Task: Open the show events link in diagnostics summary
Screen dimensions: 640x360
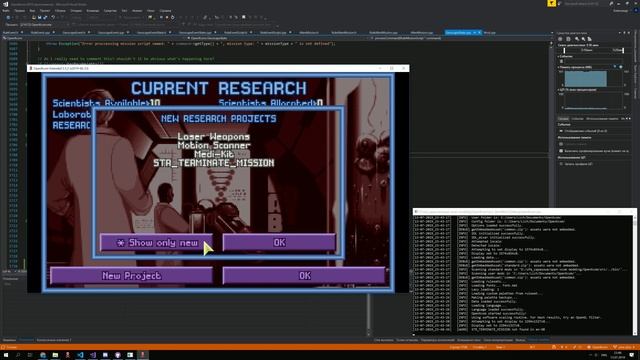Action: click(x=586, y=131)
